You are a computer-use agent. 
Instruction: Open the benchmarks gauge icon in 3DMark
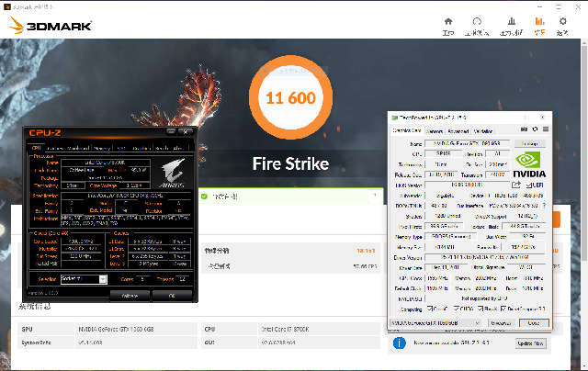477,21
